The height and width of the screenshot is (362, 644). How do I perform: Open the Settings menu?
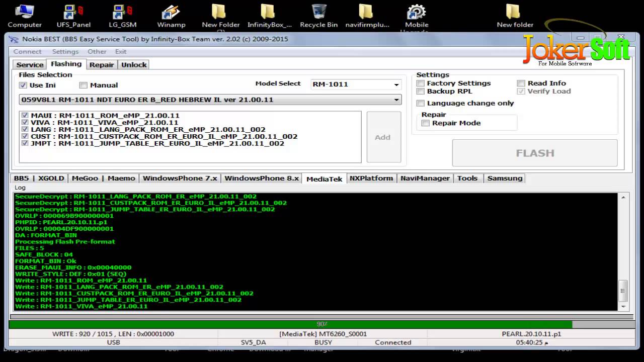pos(65,52)
